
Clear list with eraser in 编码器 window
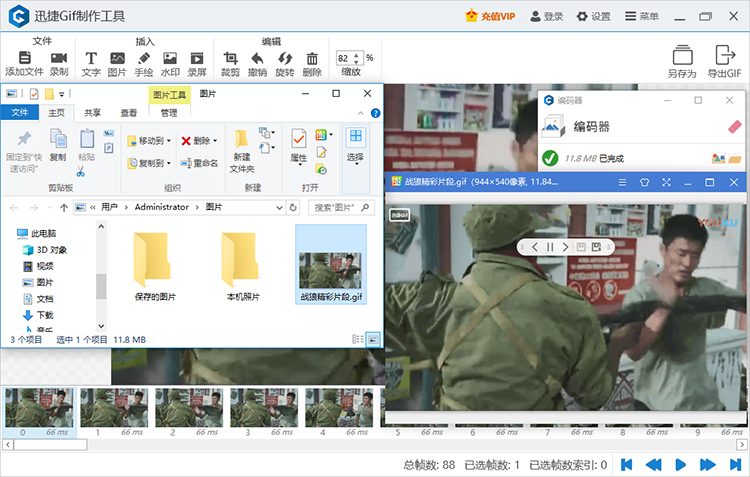pos(735,127)
